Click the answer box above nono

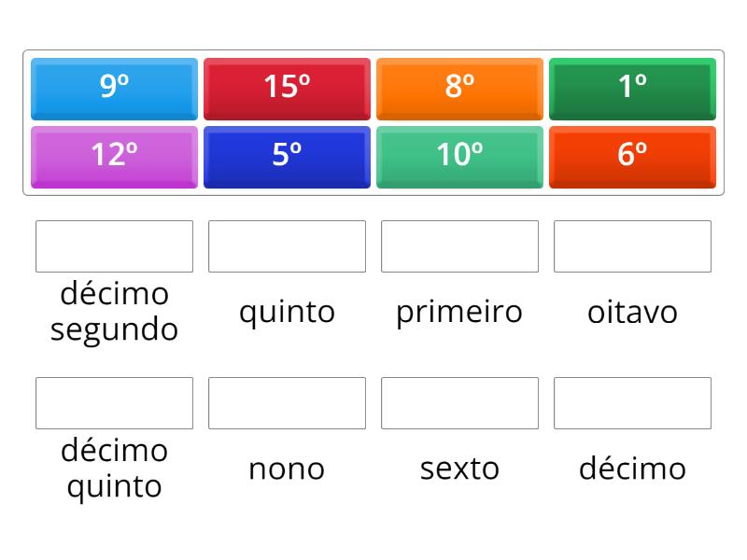287,403
